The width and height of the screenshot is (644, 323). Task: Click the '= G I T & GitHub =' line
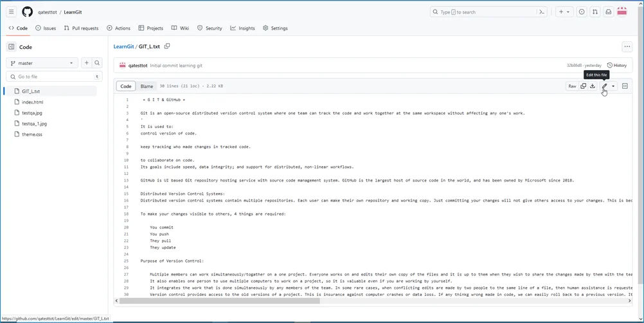coord(164,100)
